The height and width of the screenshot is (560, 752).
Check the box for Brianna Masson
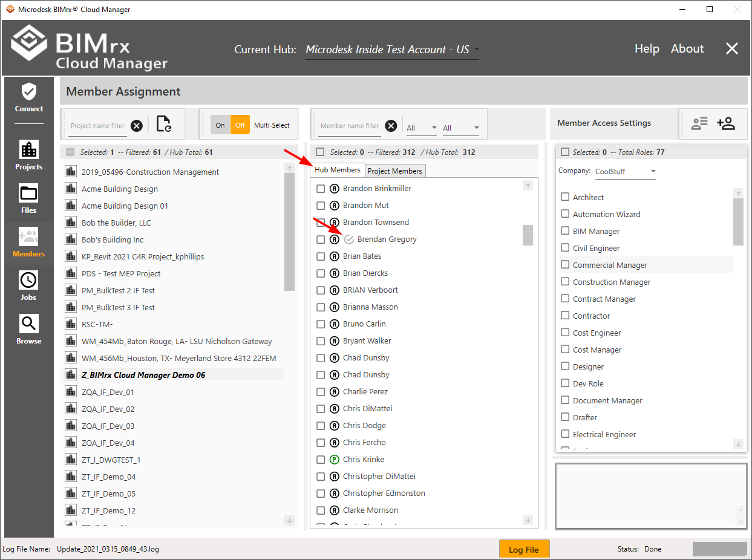(x=321, y=307)
